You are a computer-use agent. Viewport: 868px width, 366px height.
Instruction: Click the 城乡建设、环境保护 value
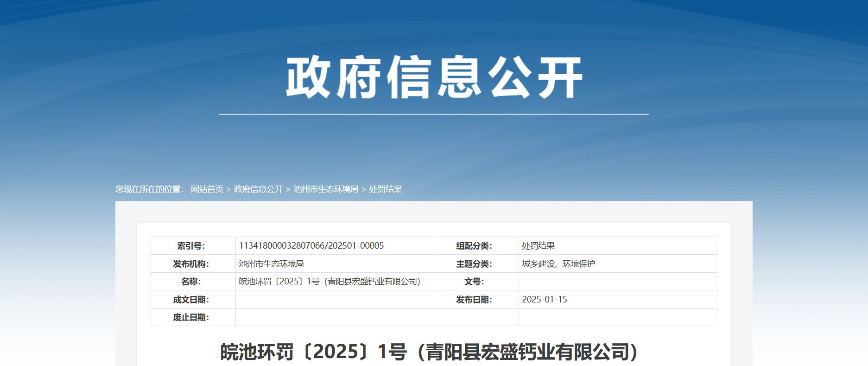558,263
